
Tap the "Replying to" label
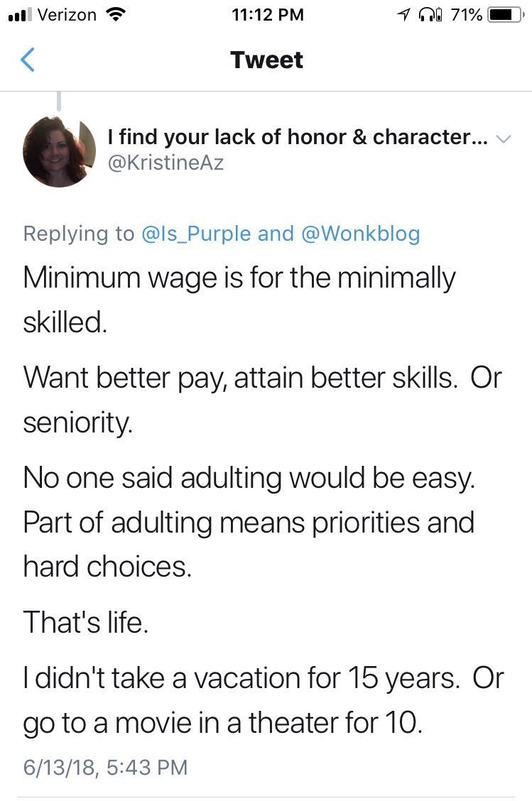point(79,234)
